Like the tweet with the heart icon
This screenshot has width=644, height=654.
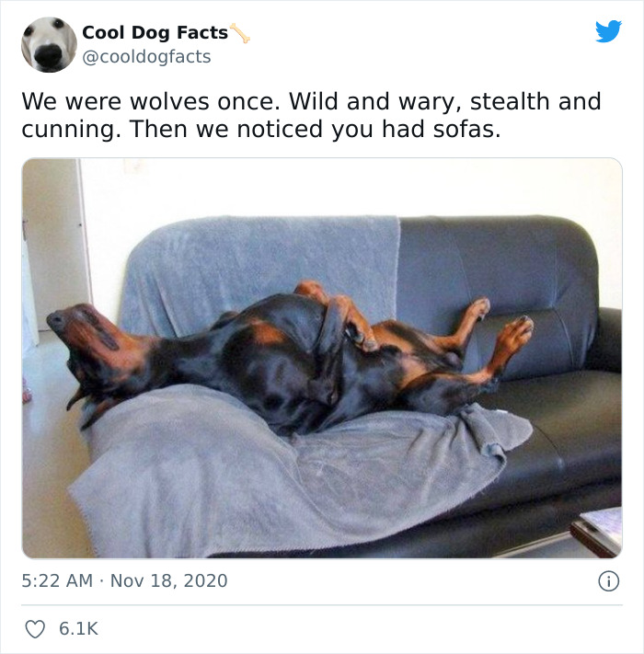click(x=35, y=629)
